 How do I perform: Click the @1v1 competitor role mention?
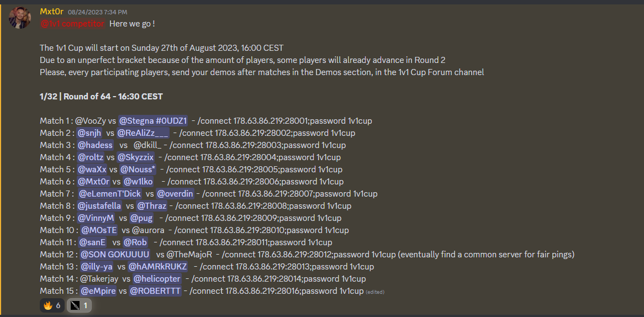pyautogui.click(x=72, y=24)
